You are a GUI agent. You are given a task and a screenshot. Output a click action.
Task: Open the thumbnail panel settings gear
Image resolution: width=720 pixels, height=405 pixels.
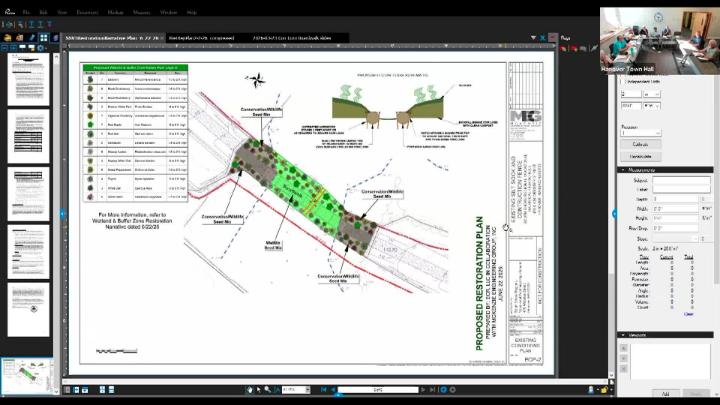click(x=40, y=48)
